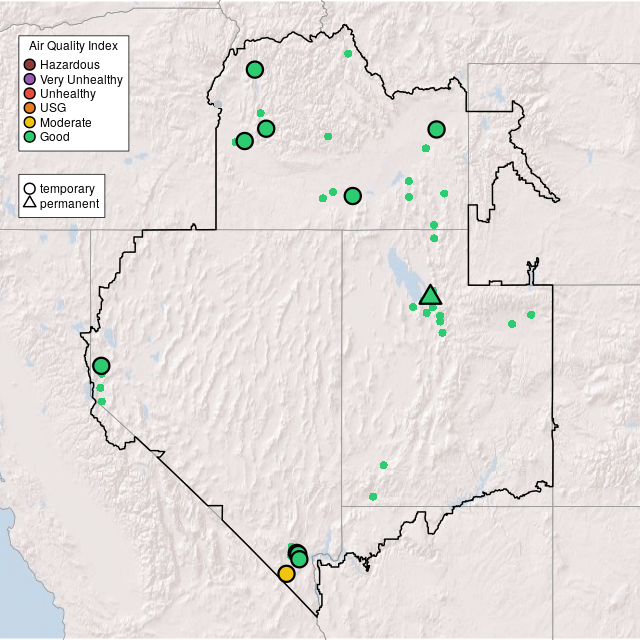
Task: Select the small green dot farthest south in the right-hand state
Action: coord(373,496)
